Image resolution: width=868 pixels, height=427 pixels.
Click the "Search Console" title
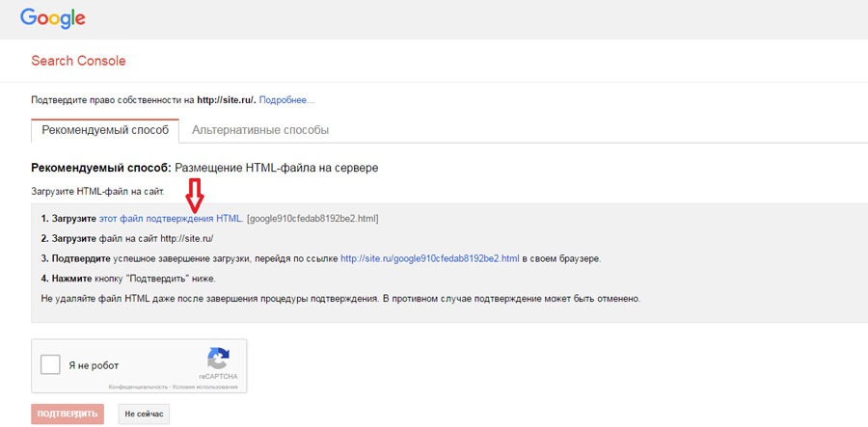78,61
